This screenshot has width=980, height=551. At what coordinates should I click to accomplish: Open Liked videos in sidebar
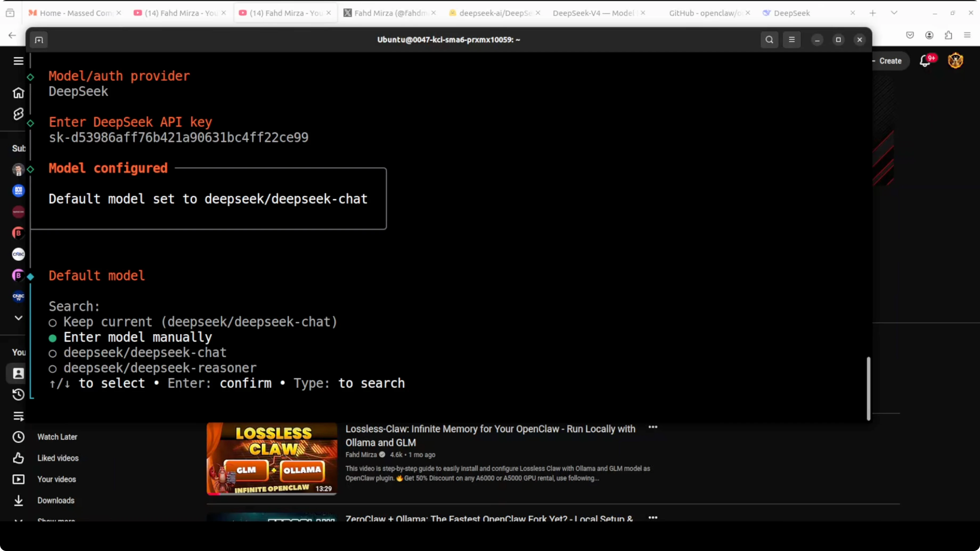point(58,458)
